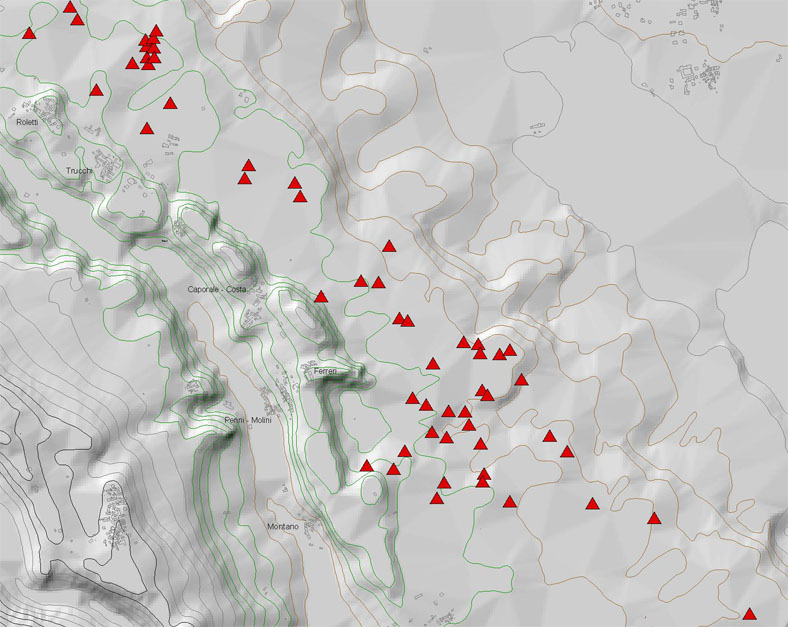The image size is (788, 627).
Task: Select red marker just above Roletti label
Action: [96, 90]
